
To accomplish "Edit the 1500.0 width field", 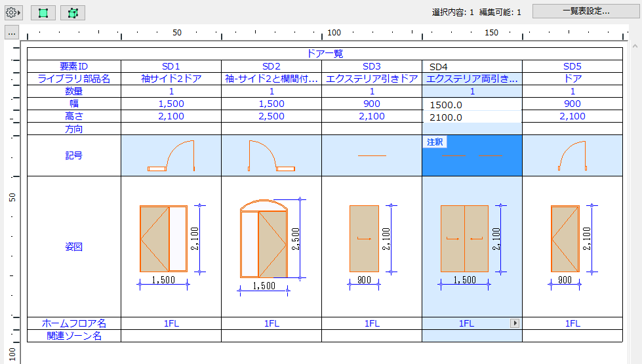I will pos(472,105).
